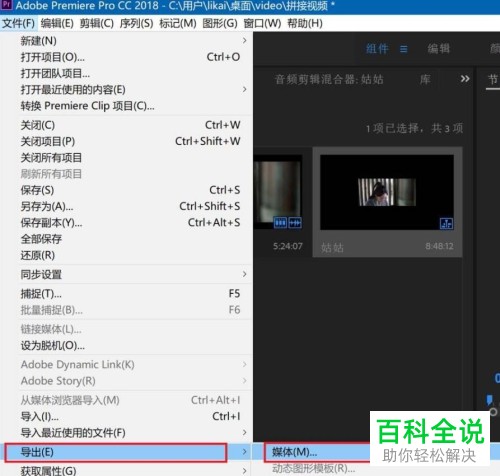Click the 姑姑 item name label
Viewport: 500px width, 476px height.
[x=332, y=248]
